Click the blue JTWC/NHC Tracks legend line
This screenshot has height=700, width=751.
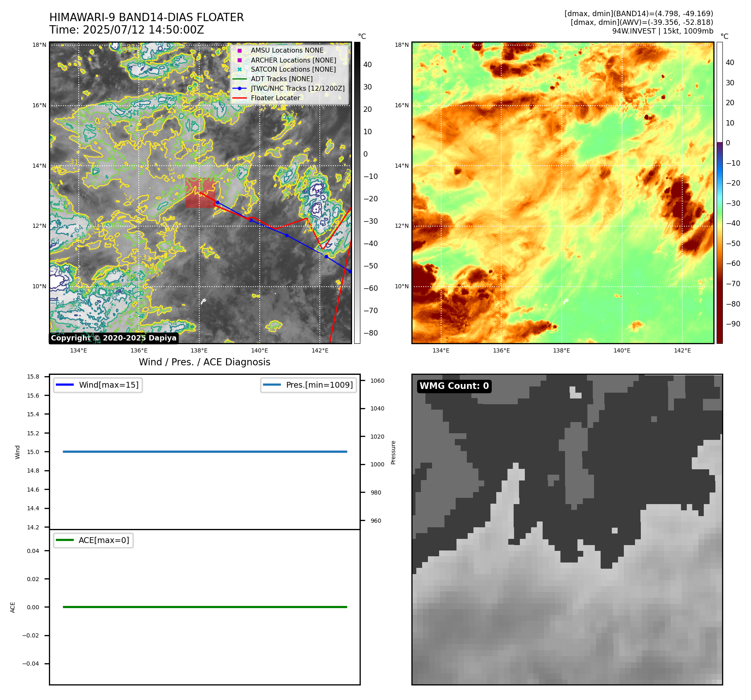tap(239, 89)
